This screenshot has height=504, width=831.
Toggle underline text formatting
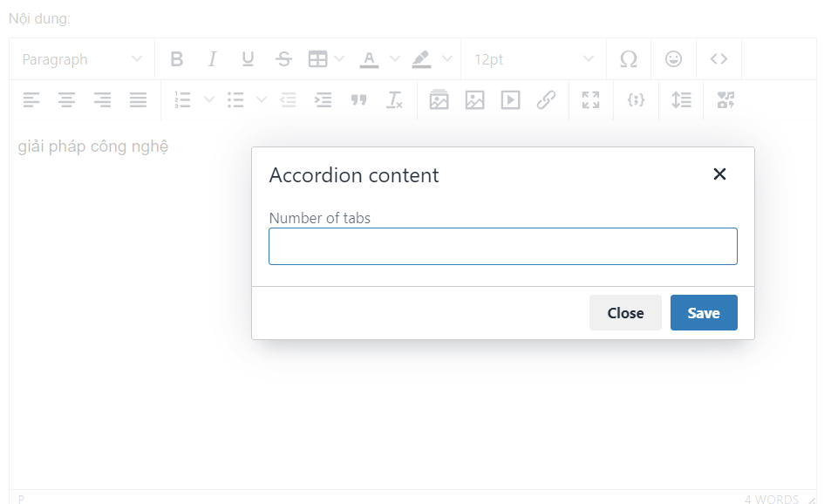coord(248,59)
